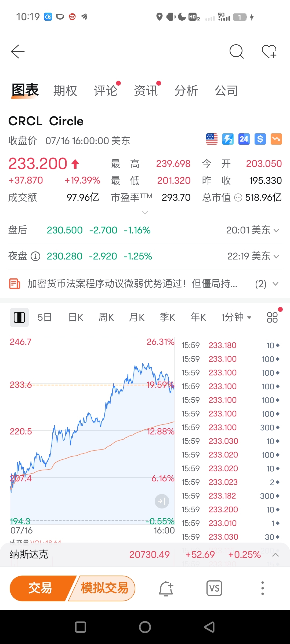
Task: Tap the CRCL Circle stock title
Action: pos(46,121)
